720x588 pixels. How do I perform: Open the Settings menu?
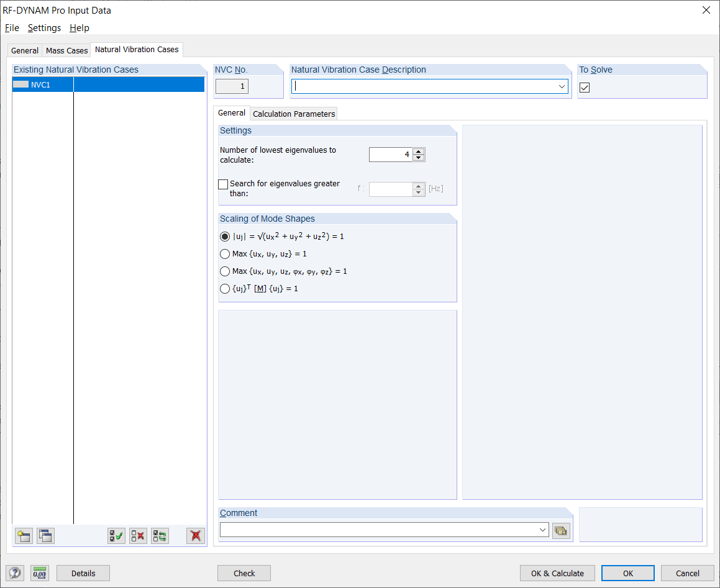pos(44,28)
